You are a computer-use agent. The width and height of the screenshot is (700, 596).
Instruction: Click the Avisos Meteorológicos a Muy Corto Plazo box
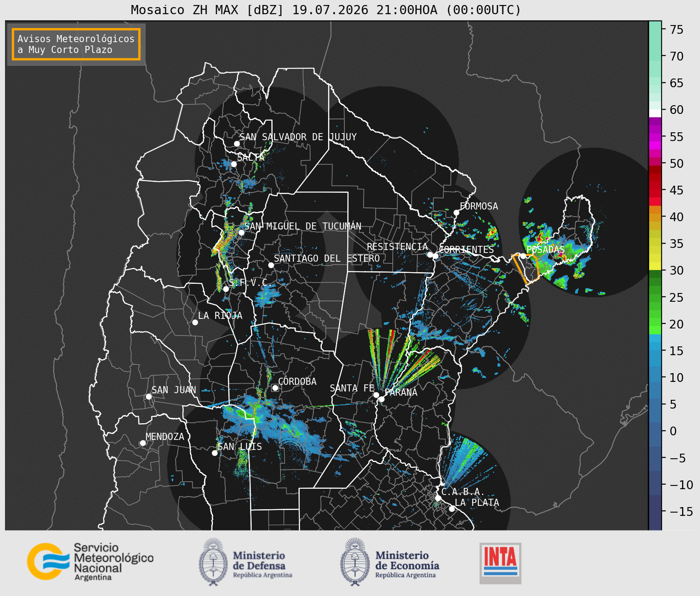[76, 44]
